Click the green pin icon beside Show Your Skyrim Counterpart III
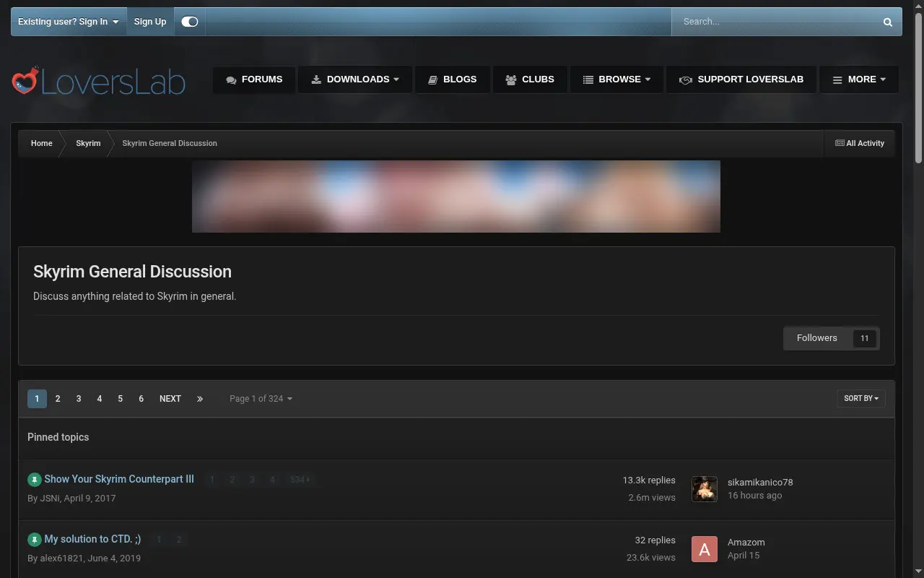 pos(35,480)
